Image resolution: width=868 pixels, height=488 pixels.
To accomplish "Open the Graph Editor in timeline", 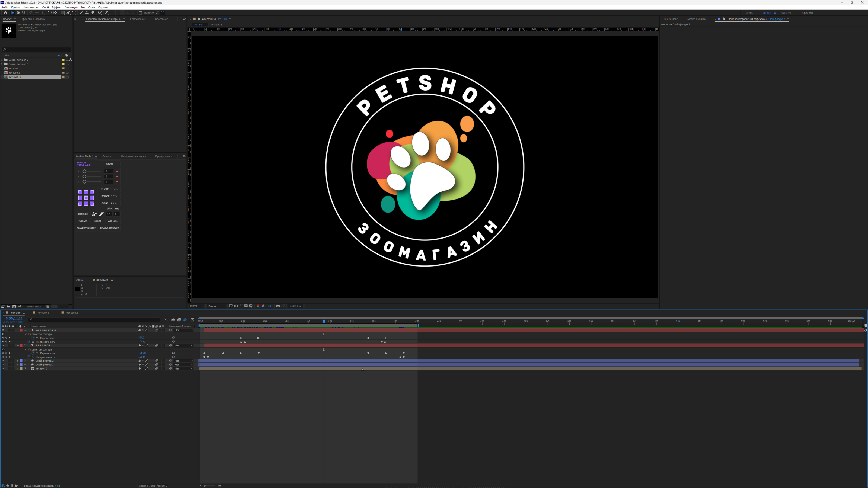I will click(x=193, y=320).
